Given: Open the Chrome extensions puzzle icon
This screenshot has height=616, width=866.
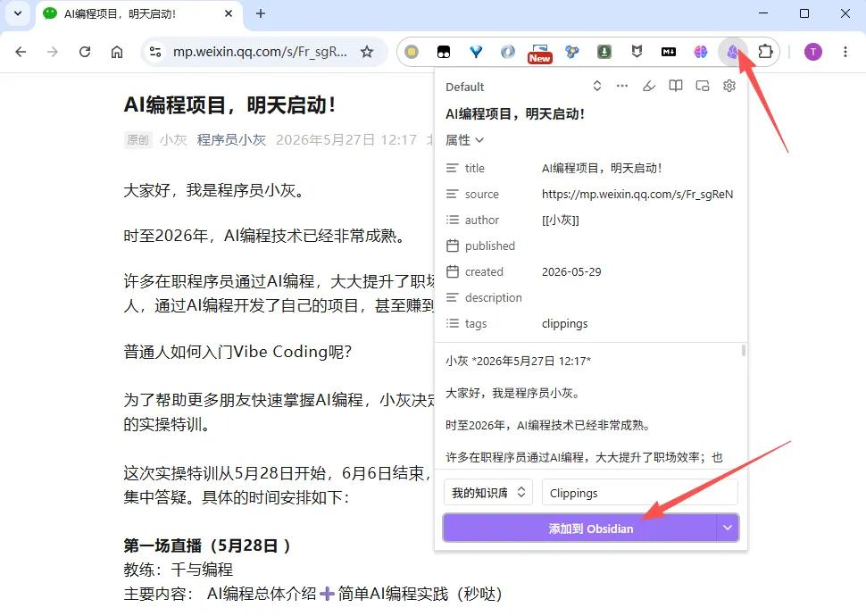Looking at the screenshot, I should 765,52.
